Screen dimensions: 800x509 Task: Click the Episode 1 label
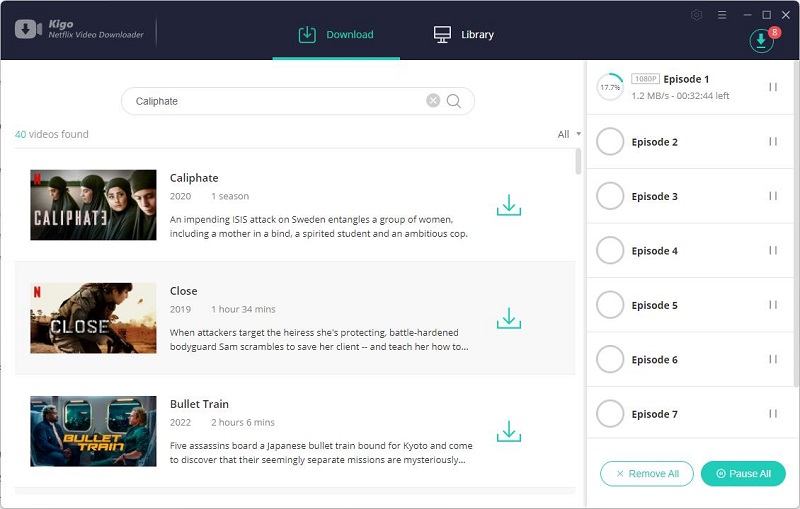[686, 79]
